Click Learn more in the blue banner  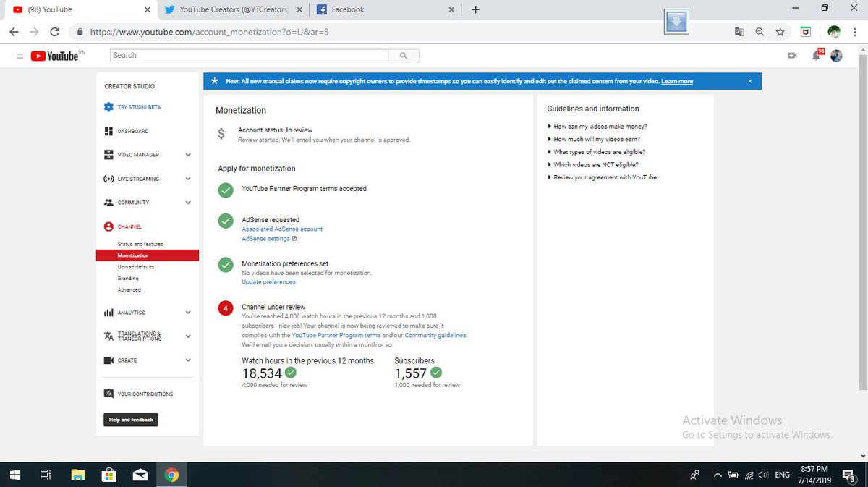coord(677,82)
